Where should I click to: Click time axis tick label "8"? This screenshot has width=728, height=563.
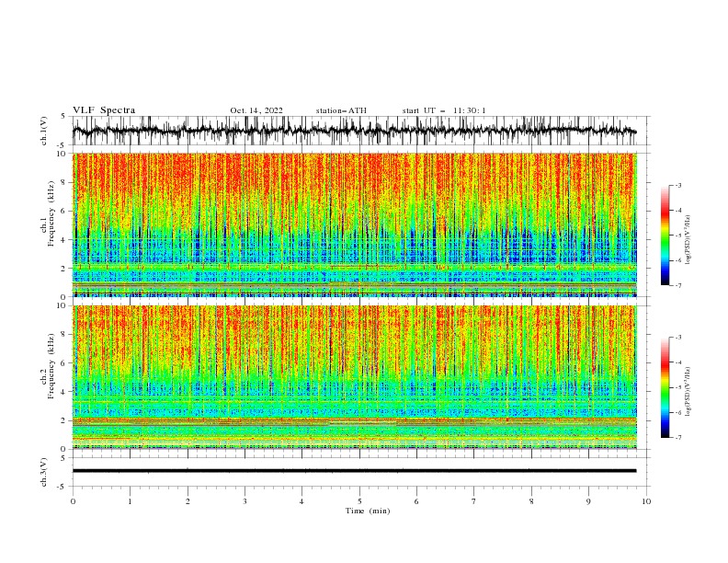tap(531, 501)
